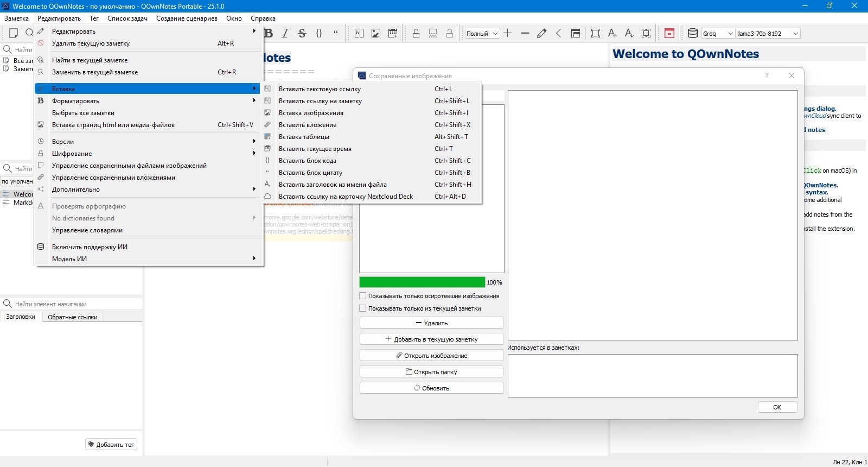Select 'Вставка изображения' submenu item
The height and width of the screenshot is (467, 868).
372,113
